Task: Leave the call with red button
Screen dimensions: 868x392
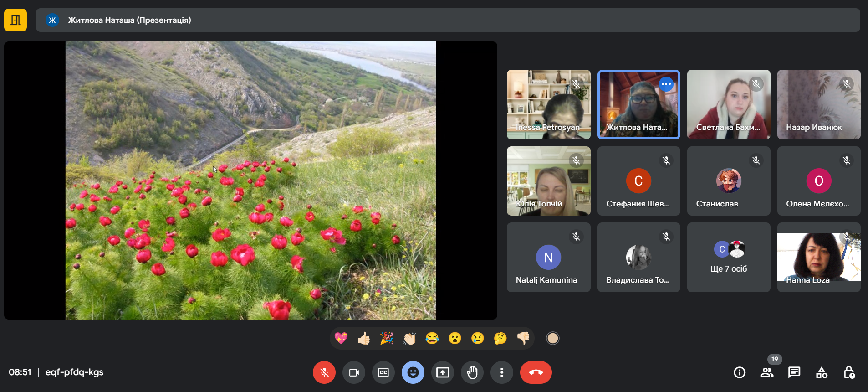Action: pos(536,372)
